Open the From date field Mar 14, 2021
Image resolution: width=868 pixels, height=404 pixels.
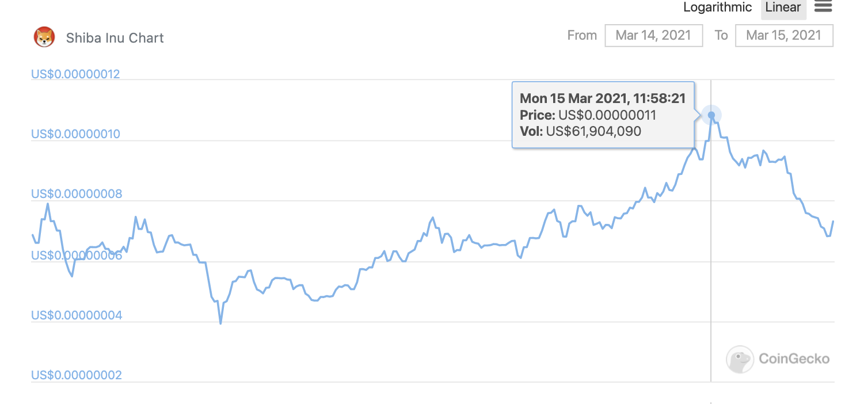[653, 35]
